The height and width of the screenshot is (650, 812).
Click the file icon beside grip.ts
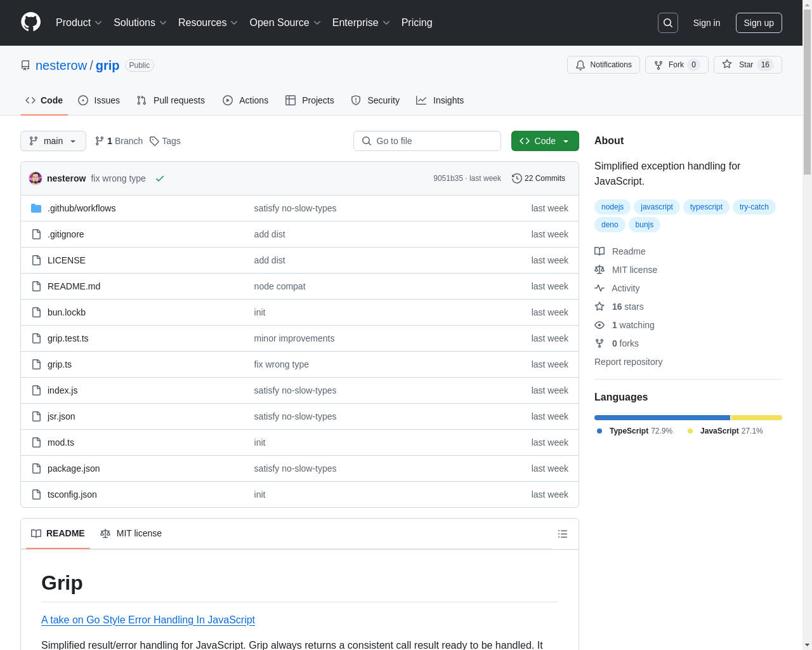click(36, 364)
